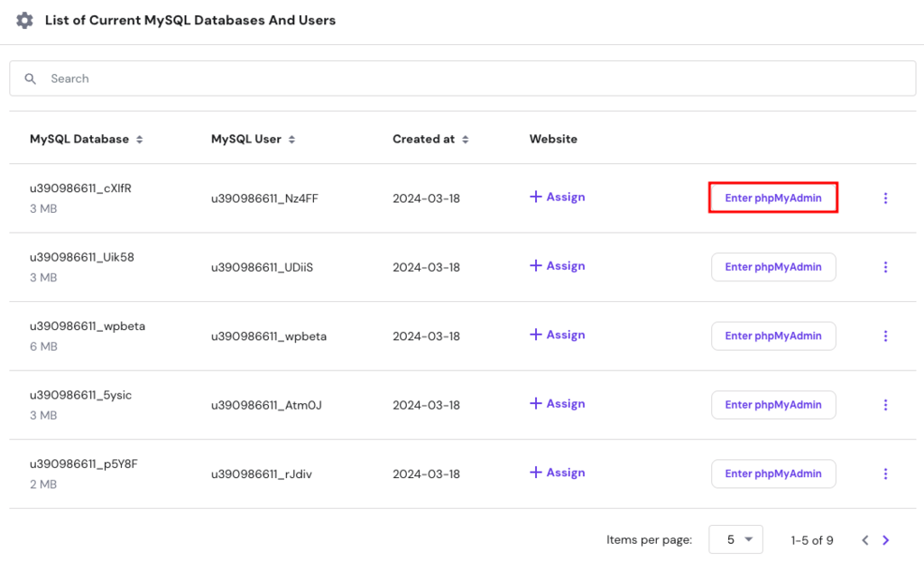Open the three-dot menu for u390986611_wpbeta

tap(885, 336)
